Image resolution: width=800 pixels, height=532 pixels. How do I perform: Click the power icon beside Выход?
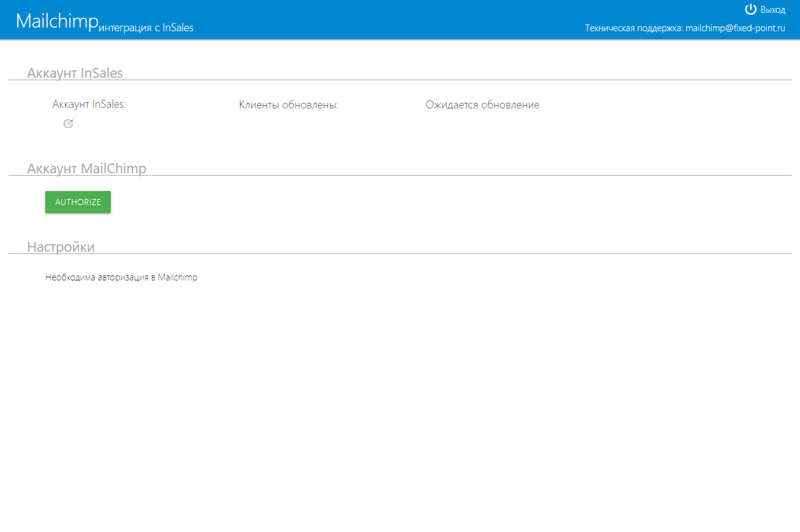click(750, 9)
